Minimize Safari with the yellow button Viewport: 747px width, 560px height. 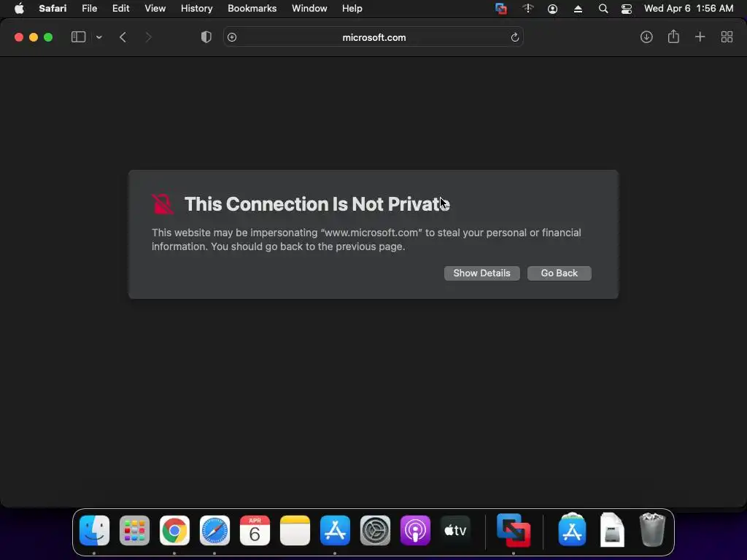click(x=34, y=37)
